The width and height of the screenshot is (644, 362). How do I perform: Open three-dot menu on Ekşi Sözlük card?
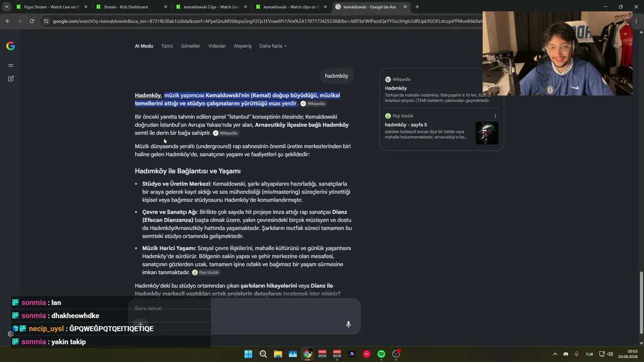pos(495,116)
